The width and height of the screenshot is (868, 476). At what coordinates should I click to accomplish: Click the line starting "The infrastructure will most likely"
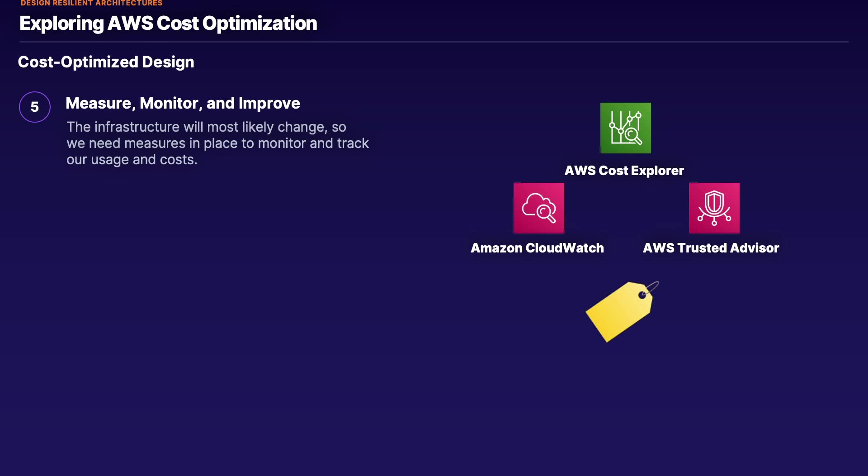206,127
